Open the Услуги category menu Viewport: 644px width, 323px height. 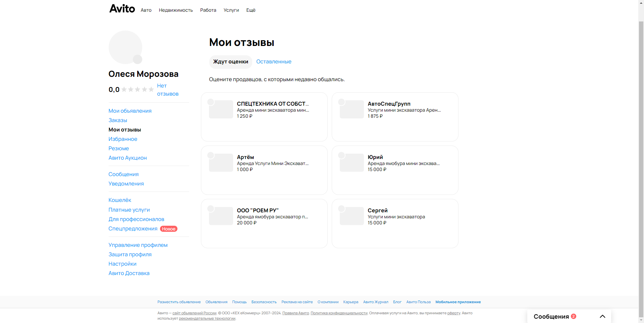[x=231, y=10]
